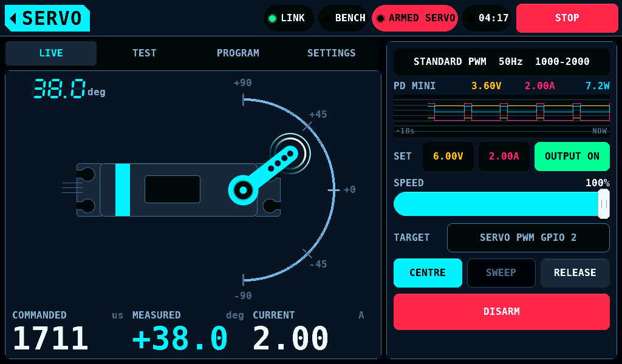Image resolution: width=622 pixels, height=364 pixels.
Task: Click the SPEED slider track
Action: [x=501, y=204]
